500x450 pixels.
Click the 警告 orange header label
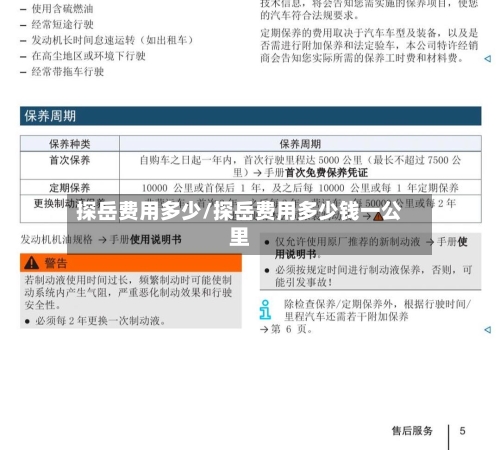[x=56, y=263]
